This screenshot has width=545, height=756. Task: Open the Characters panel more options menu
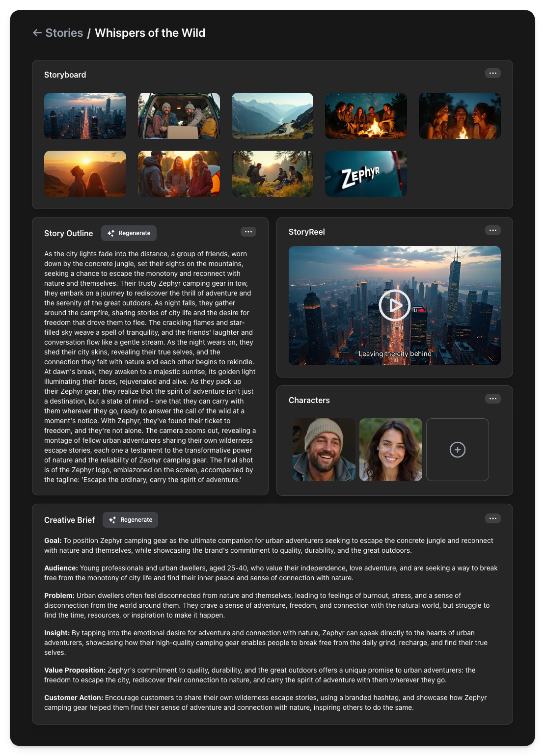(x=493, y=399)
